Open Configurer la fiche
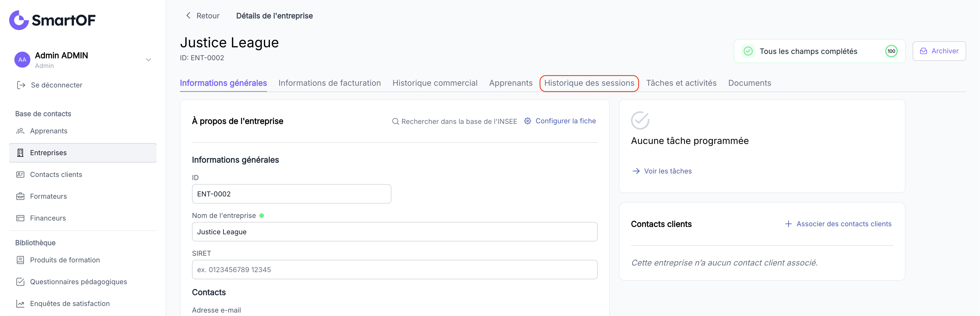980x316 pixels. click(565, 121)
